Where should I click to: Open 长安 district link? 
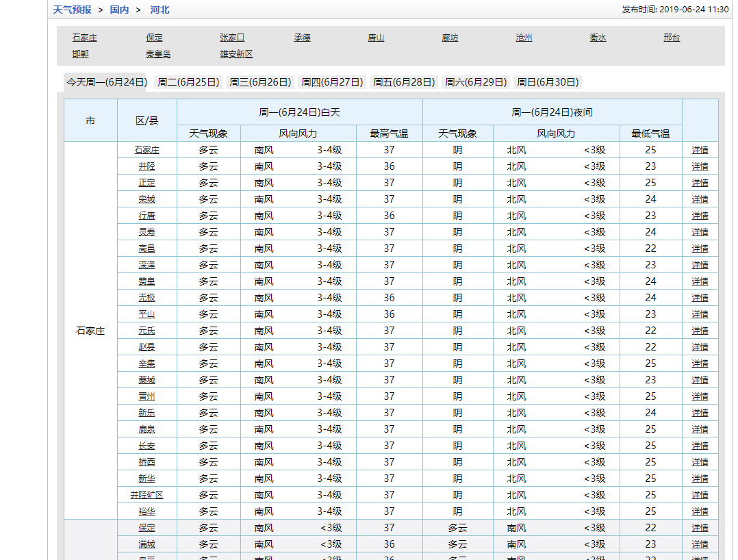click(147, 446)
